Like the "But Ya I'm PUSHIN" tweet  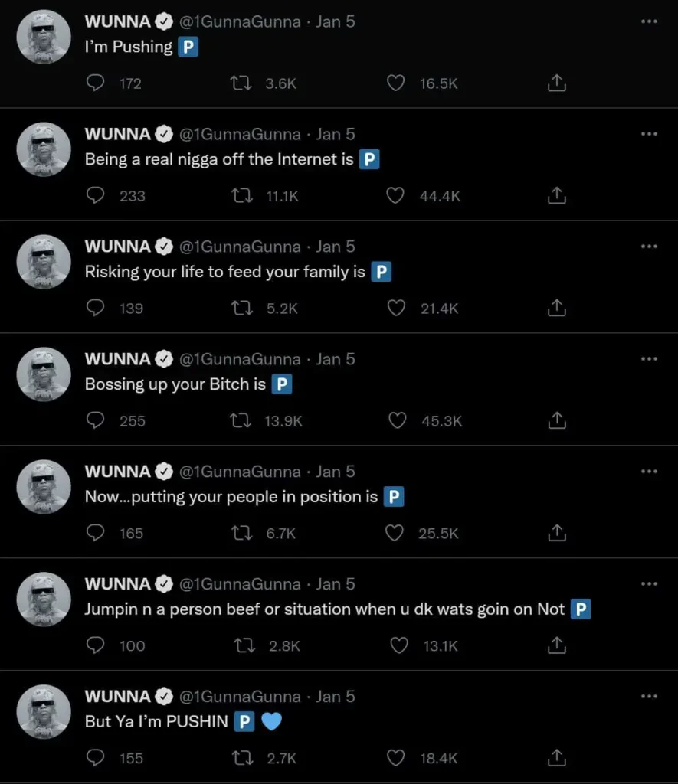[x=397, y=758]
